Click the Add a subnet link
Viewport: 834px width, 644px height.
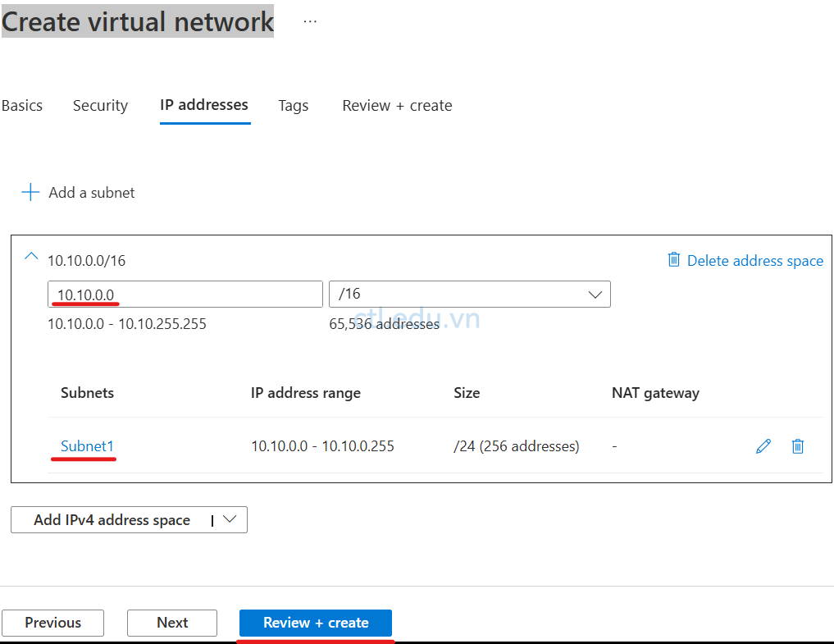click(x=92, y=193)
